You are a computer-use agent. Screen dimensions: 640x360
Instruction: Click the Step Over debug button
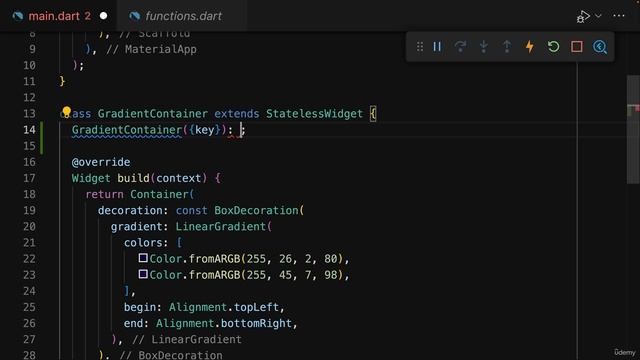(460, 47)
